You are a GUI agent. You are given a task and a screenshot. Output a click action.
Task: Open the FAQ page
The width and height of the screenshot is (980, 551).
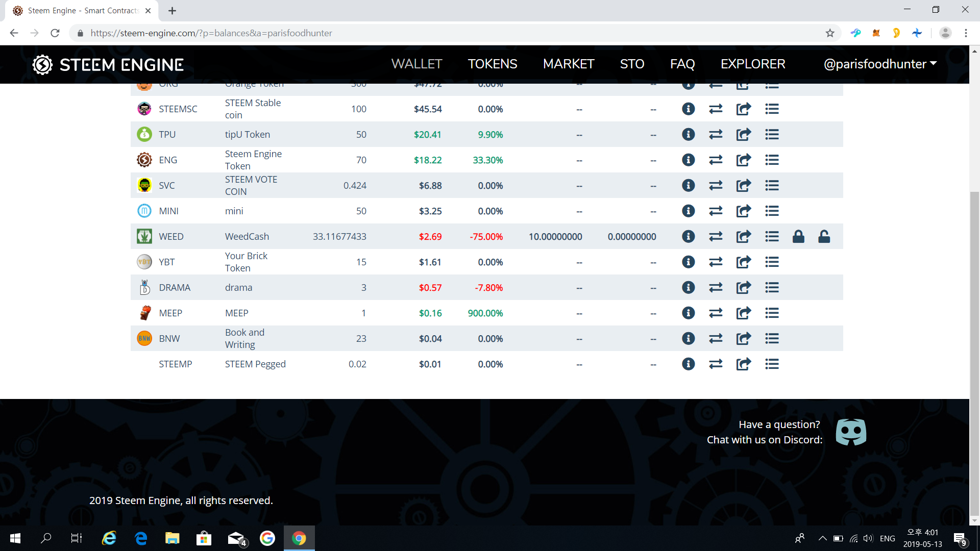[x=682, y=64]
